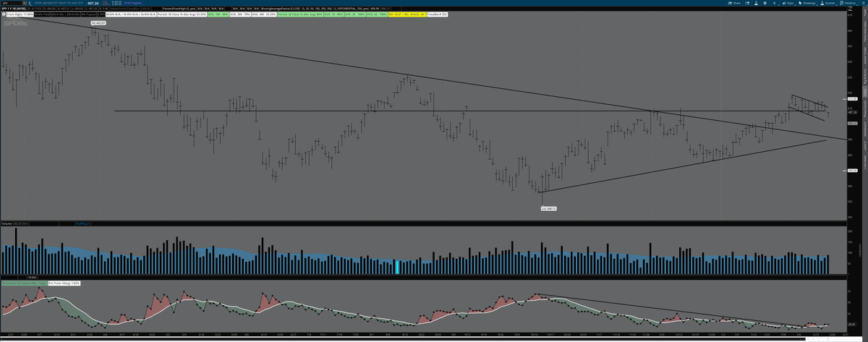The height and width of the screenshot is (342, 868).
Task: Click the 407.26 last price bubble on axis
Action: pos(851,112)
